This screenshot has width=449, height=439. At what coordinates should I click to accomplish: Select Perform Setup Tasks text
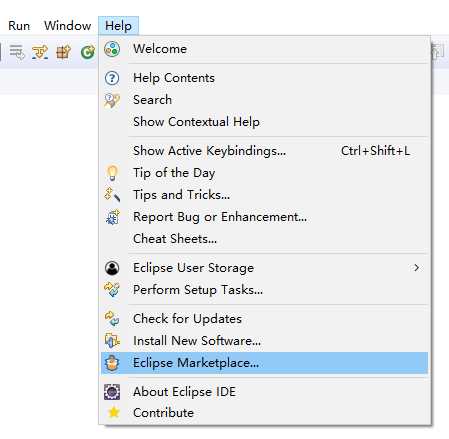[198, 290]
